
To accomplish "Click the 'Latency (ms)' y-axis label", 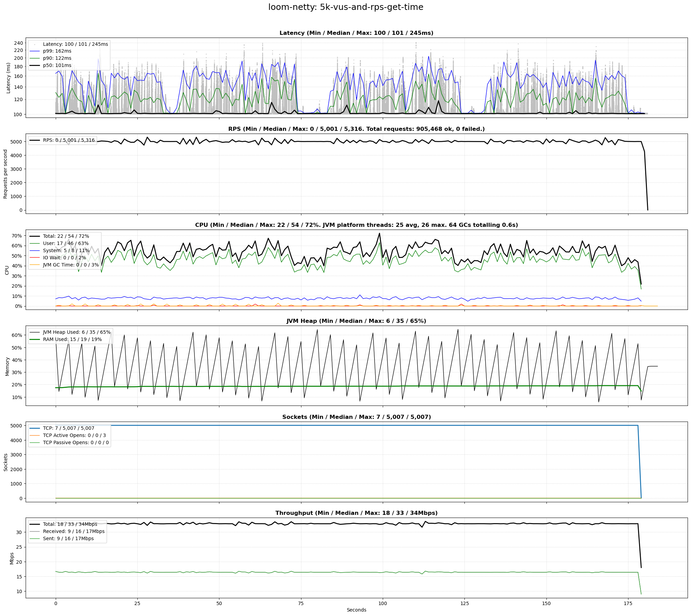I will pos(9,78).
